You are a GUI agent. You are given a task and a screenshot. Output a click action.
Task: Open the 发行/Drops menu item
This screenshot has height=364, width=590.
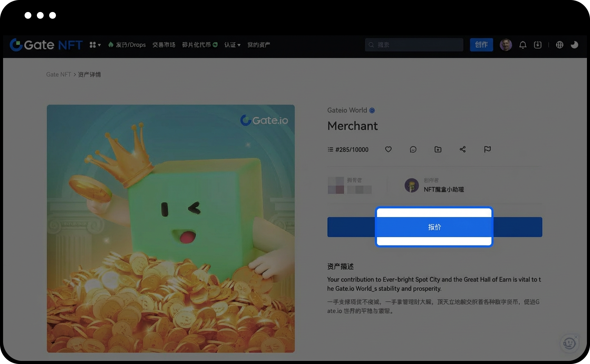pos(127,45)
